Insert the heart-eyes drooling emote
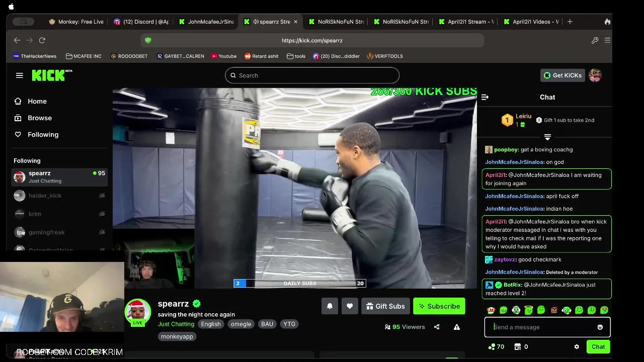Screen dimensions: 644x362 click(604, 310)
